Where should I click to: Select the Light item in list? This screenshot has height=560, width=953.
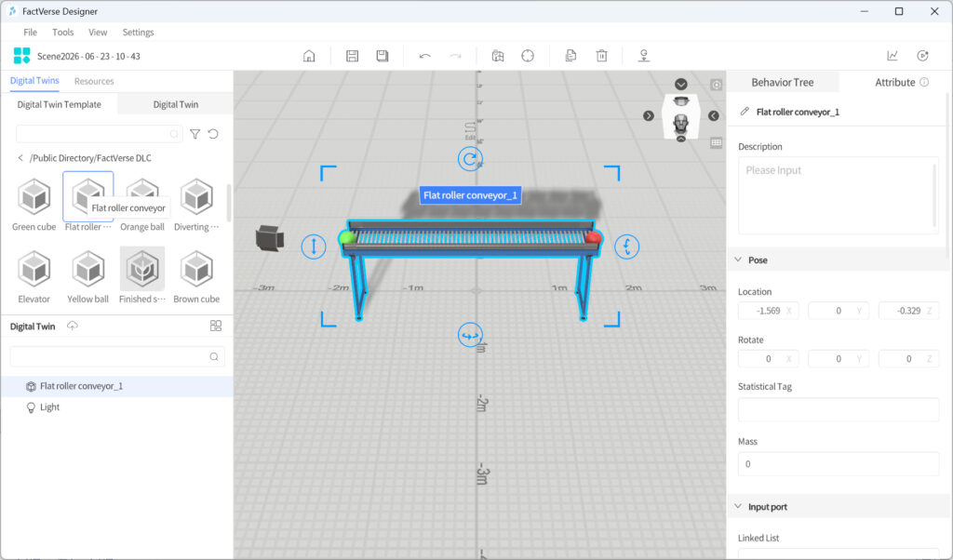click(x=116, y=407)
